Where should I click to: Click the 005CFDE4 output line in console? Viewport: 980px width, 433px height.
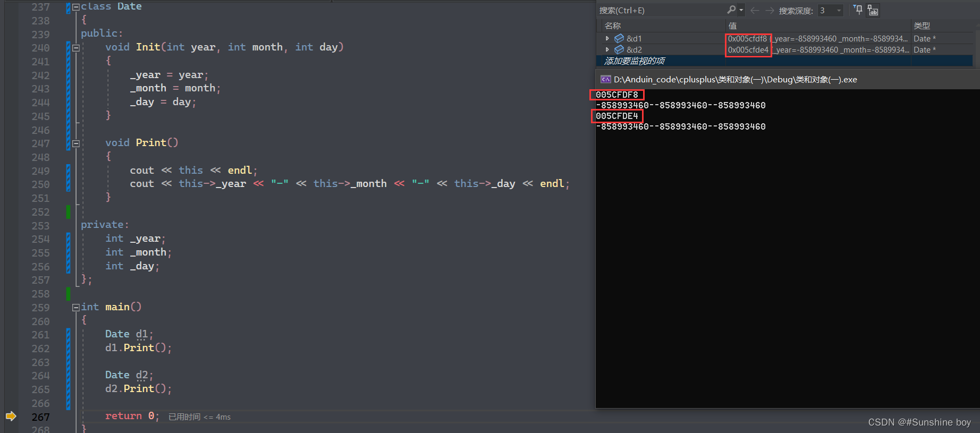(x=617, y=116)
